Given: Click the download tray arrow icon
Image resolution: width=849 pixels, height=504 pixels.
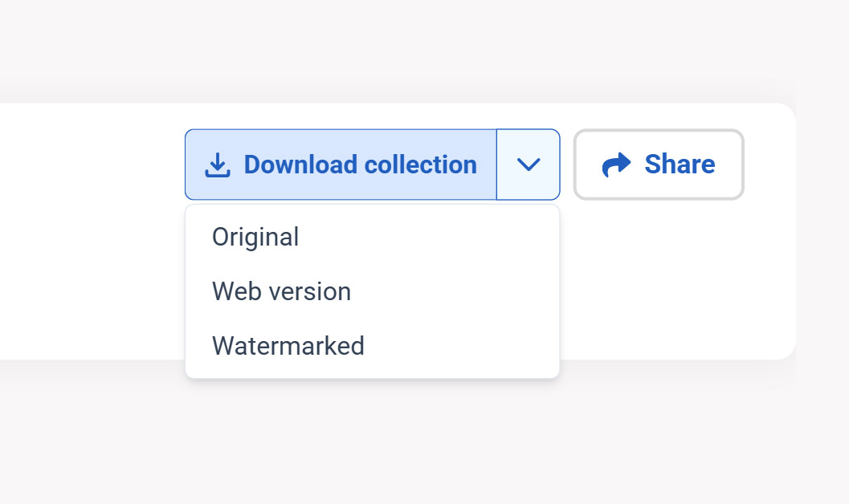Looking at the screenshot, I should [x=218, y=165].
